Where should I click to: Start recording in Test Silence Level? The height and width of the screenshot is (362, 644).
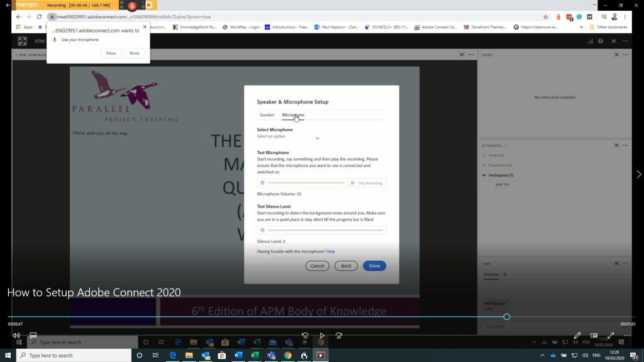point(262,230)
